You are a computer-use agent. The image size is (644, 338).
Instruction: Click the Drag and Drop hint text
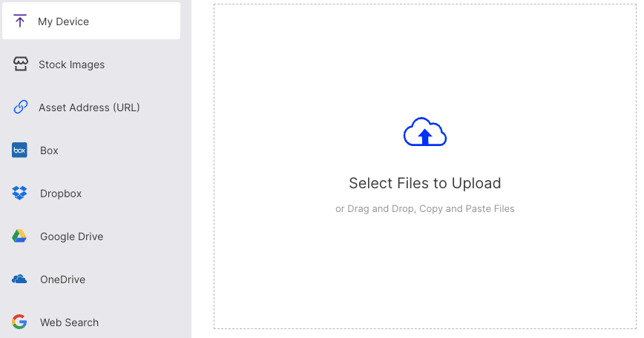pyautogui.click(x=424, y=209)
